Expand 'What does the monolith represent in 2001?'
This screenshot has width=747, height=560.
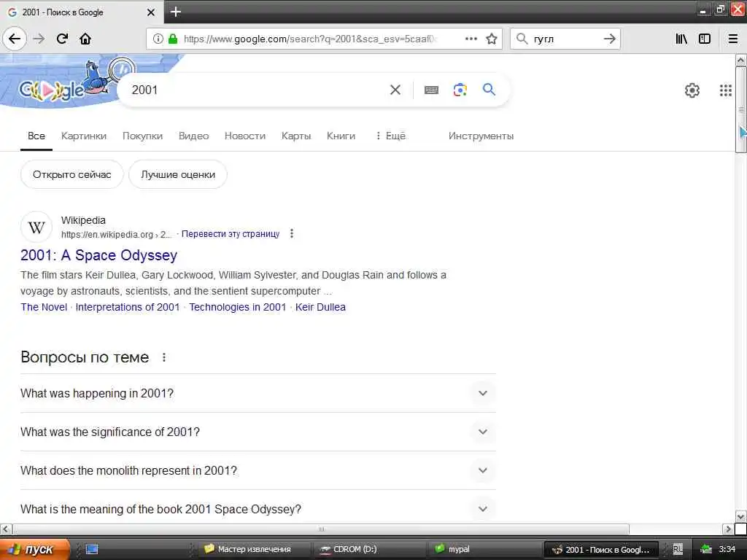[483, 470]
